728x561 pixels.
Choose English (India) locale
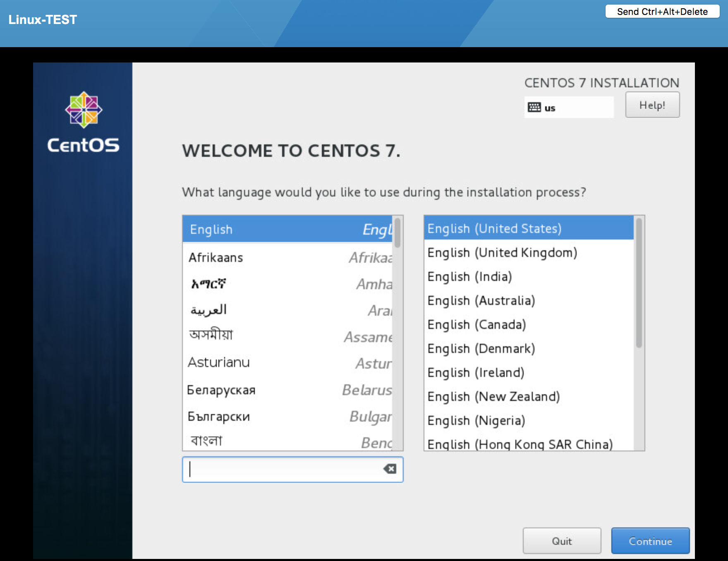529,276
